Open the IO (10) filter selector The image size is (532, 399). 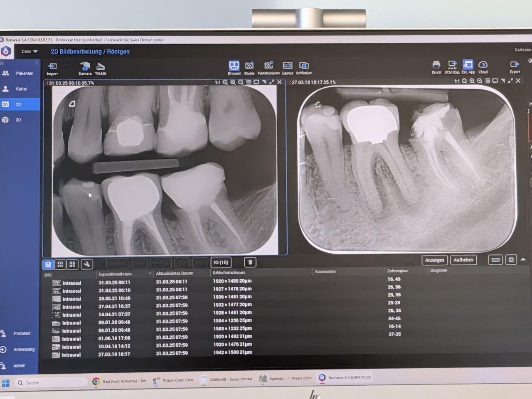pyautogui.click(x=220, y=262)
